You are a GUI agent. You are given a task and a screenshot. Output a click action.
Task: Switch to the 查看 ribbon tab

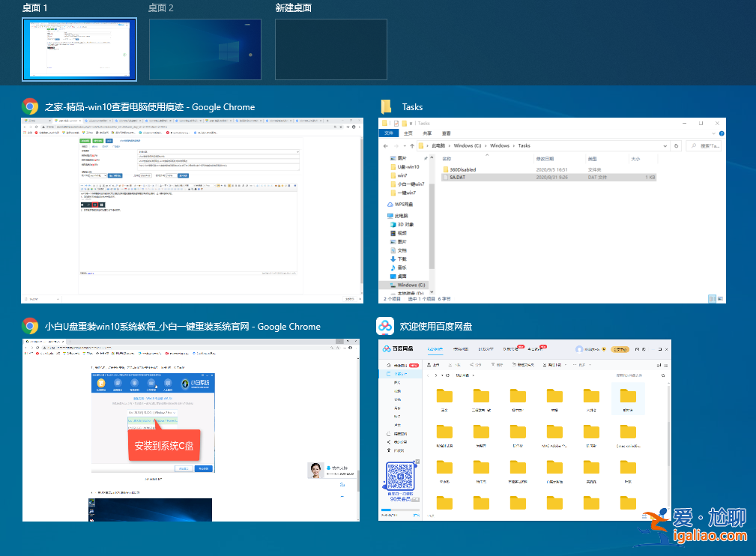(447, 133)
